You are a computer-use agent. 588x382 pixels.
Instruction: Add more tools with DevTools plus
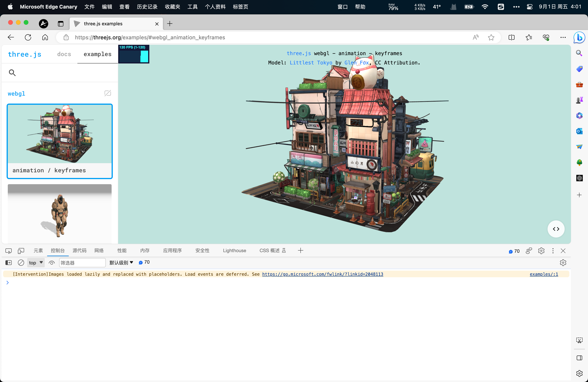(300, 251)
